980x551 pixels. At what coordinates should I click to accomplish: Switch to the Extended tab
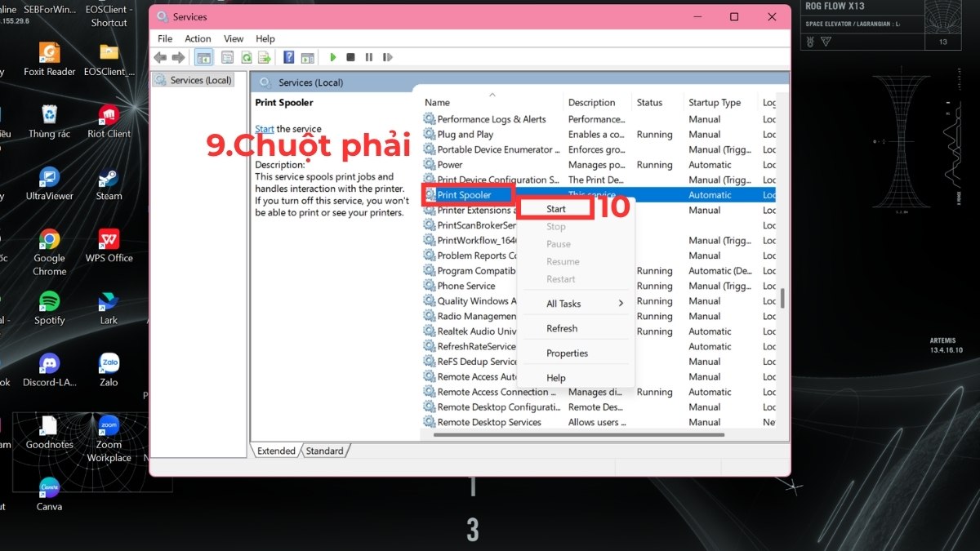click(x=276, y=451)
